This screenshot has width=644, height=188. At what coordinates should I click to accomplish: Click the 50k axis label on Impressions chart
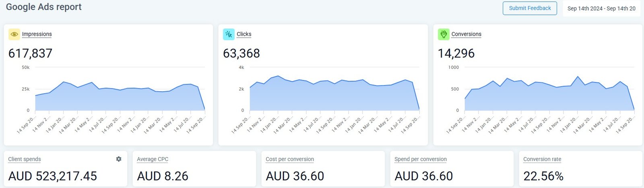pos(26,67)
